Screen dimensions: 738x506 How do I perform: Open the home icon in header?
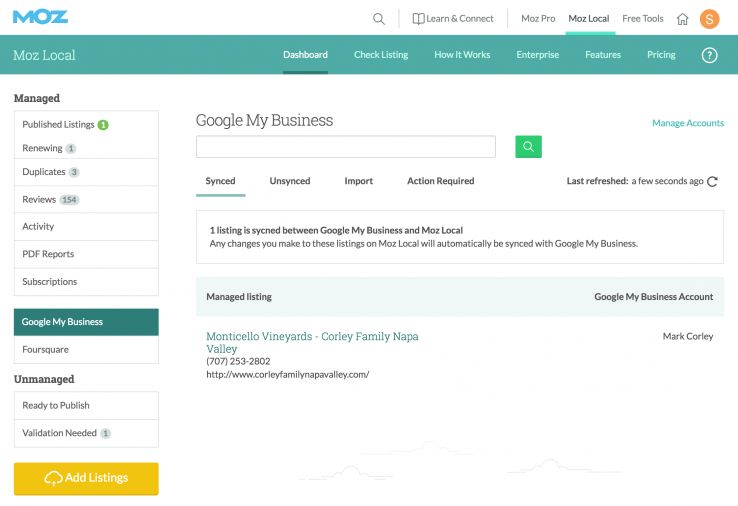tap(683, 18)
